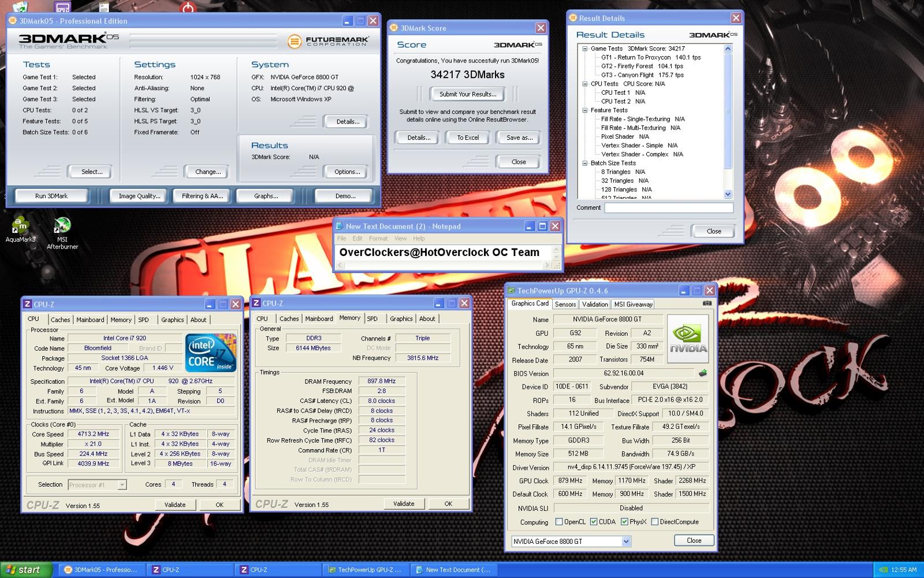
Task: Click into the Comment input field
Action: coord(669,208)
